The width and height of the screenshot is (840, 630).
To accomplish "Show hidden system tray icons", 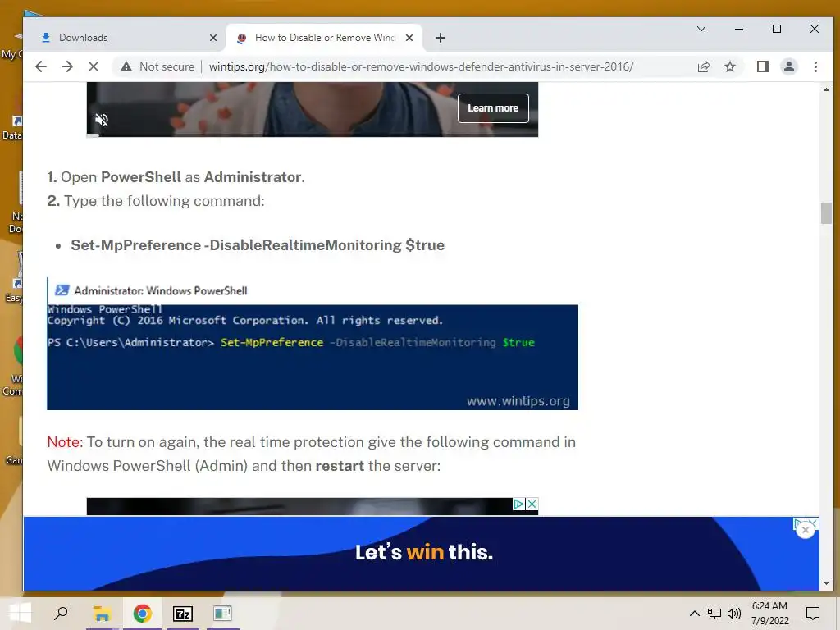I will [x=694, y=614].
